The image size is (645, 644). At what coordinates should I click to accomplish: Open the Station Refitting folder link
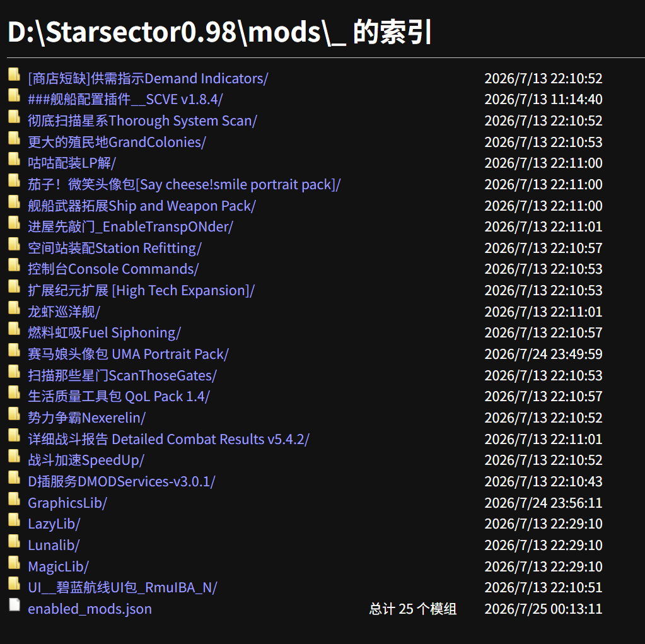point(115,248)
